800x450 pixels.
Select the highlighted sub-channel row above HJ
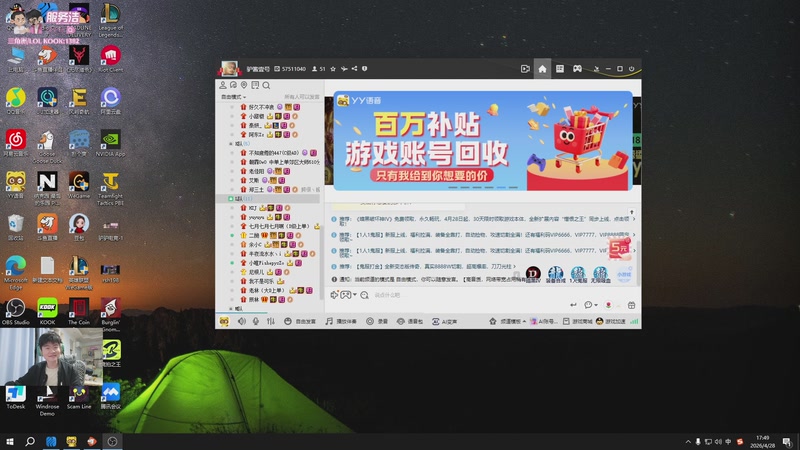coord(269,198)
